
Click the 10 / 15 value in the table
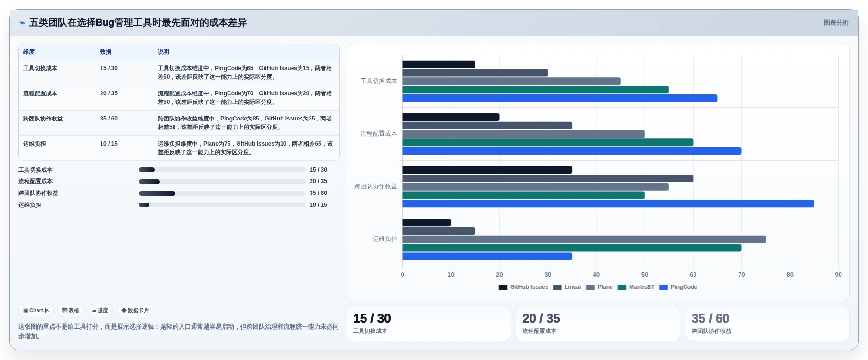[109, 144]
